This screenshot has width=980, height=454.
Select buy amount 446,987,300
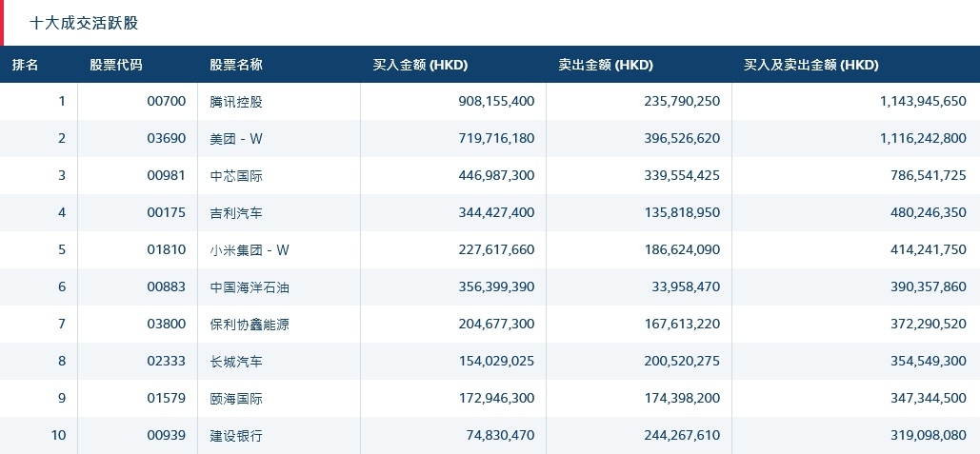[x=496, y=175]
